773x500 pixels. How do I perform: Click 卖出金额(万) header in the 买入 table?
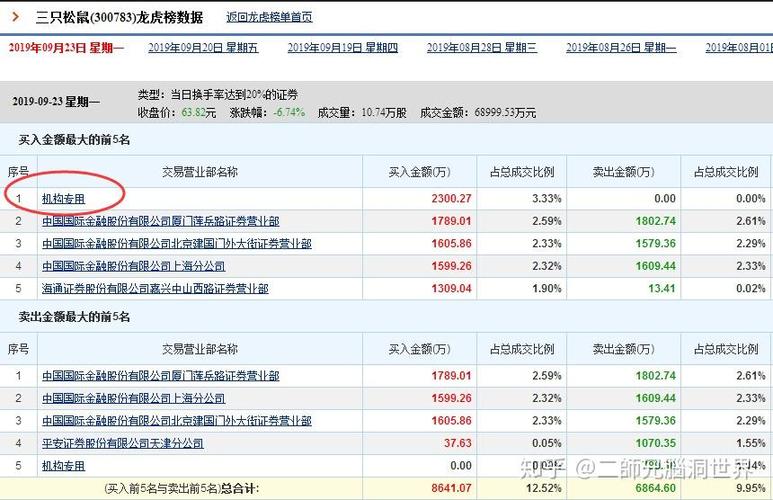coord(624,172)
